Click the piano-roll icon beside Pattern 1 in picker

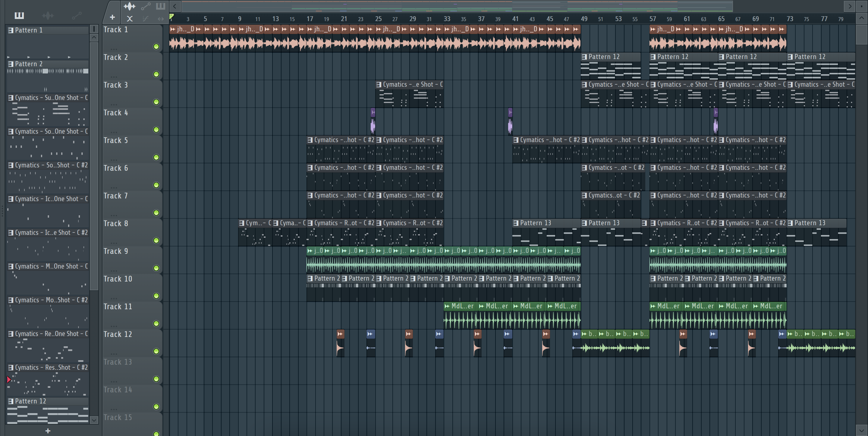pyautogui.click(x=11, y=30)
